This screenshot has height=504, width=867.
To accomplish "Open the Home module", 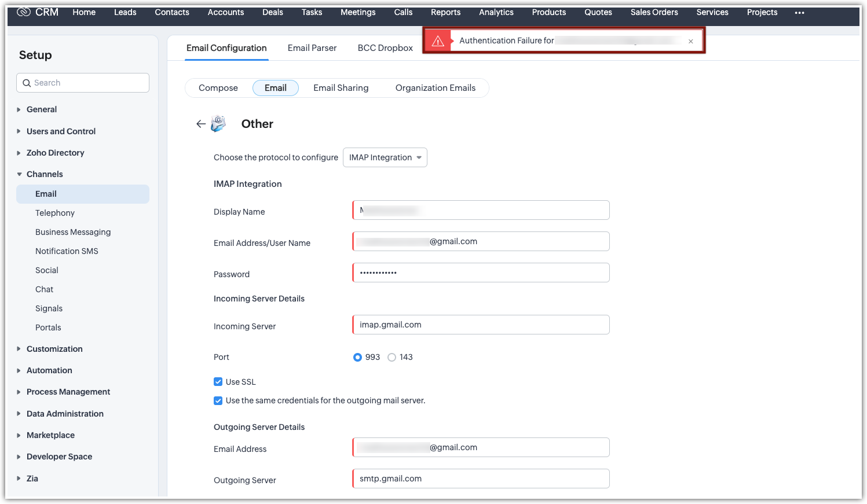I will pyautogui.click(x=84, y=12).
